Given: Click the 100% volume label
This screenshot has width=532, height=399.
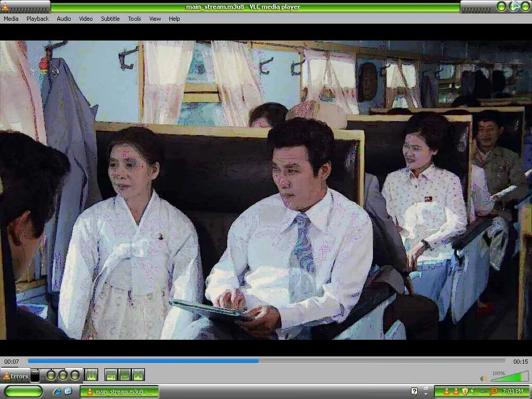Looking at the screenshot, I should (498, 373).
